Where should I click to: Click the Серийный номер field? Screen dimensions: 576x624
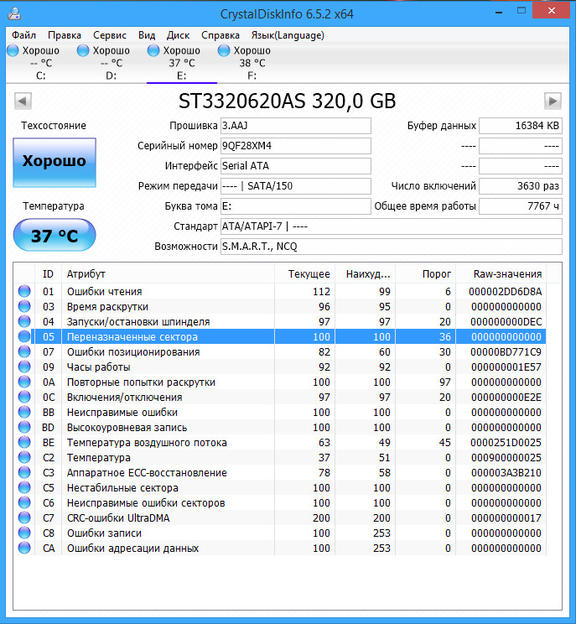click(x=295, y=146)
